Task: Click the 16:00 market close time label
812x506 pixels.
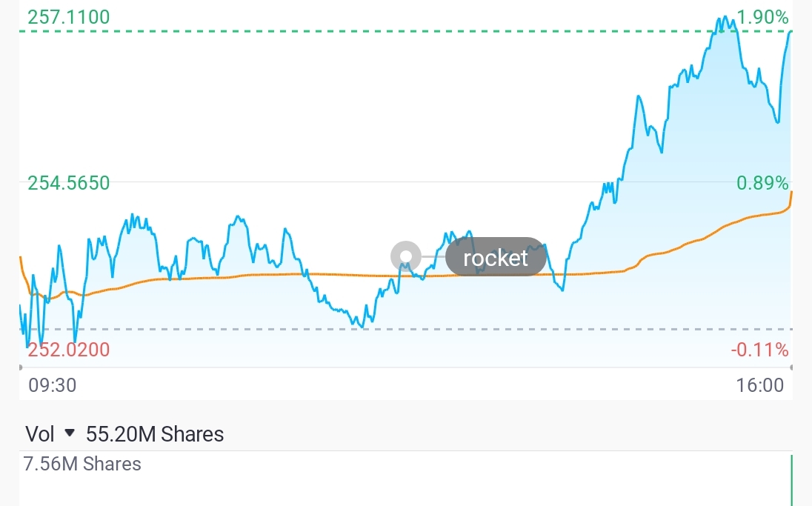Action: pos(759,385)
